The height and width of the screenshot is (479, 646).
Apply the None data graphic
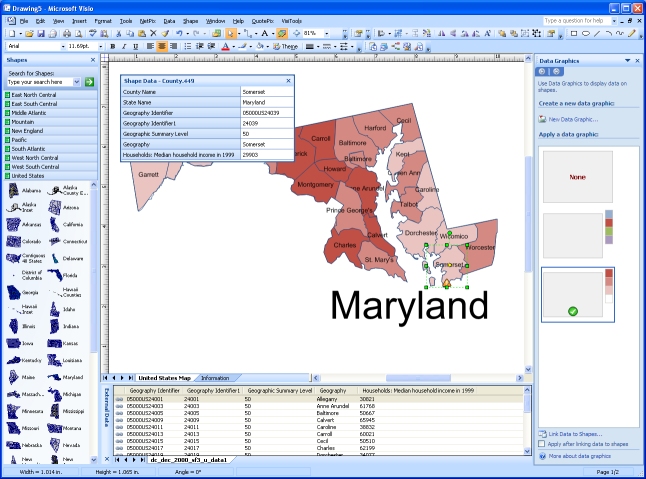(x=578, y=177)
